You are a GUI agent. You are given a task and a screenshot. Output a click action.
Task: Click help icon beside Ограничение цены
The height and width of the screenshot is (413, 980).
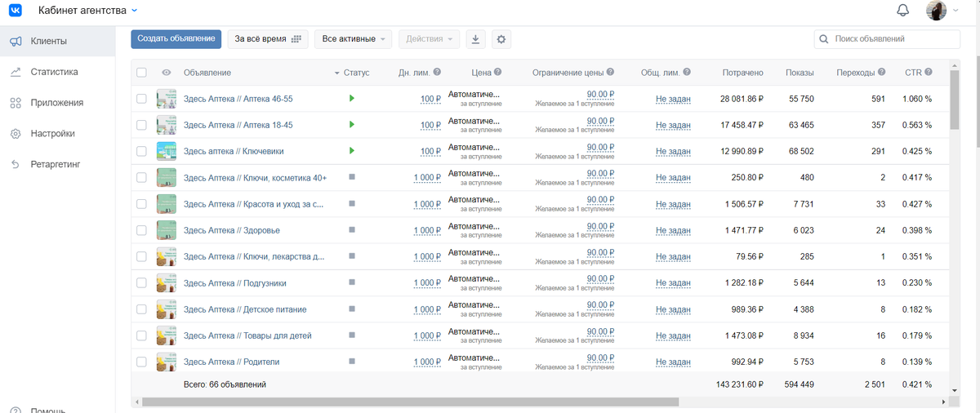610,73
